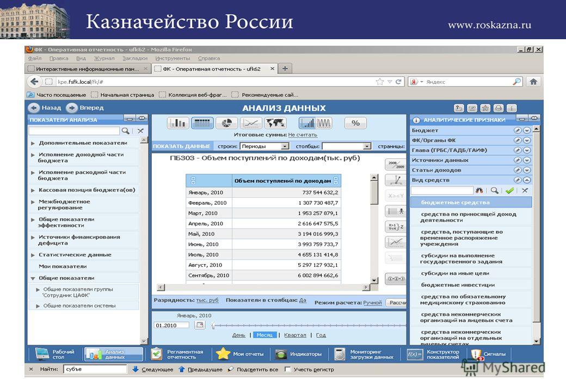Open the Инструменты menu
566x392 pixels.
coord(173,58)
